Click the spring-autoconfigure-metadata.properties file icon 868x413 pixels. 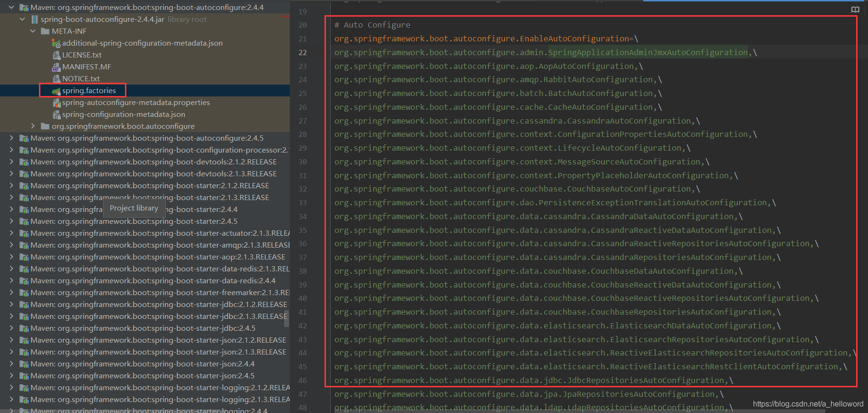coord(57,103)
